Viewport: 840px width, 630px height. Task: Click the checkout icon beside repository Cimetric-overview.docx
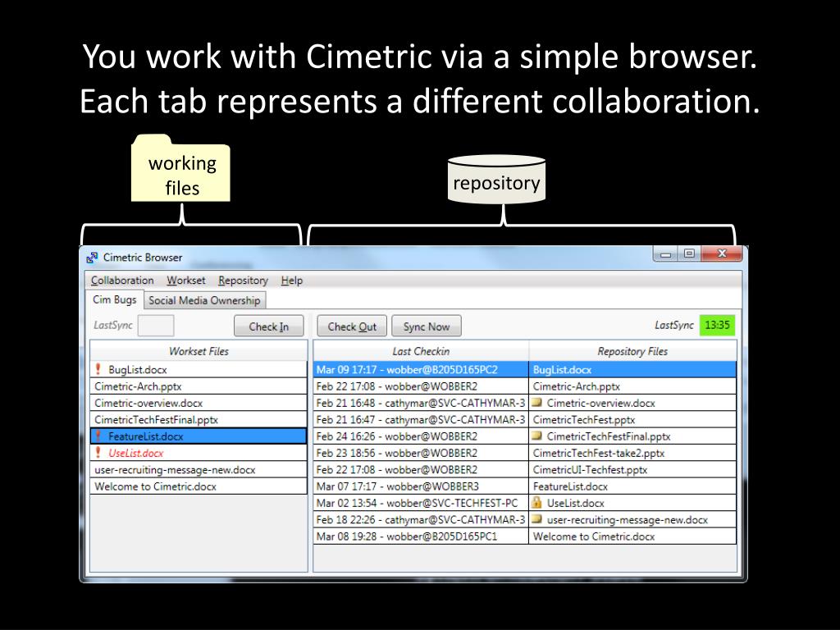pyautogui.click(x=536, y=402)
